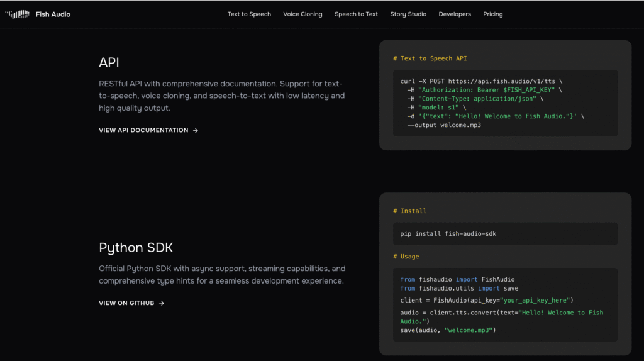The width and height of the screenshot is (644, 361).
Task: Open the Developers nav item
Action: coord(455,14)
